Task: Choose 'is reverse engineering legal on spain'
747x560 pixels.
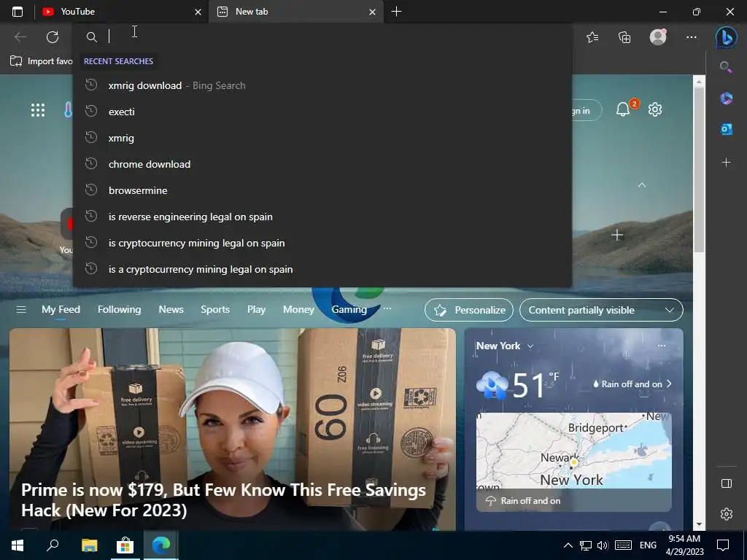Action: click(x=322, y=217)
